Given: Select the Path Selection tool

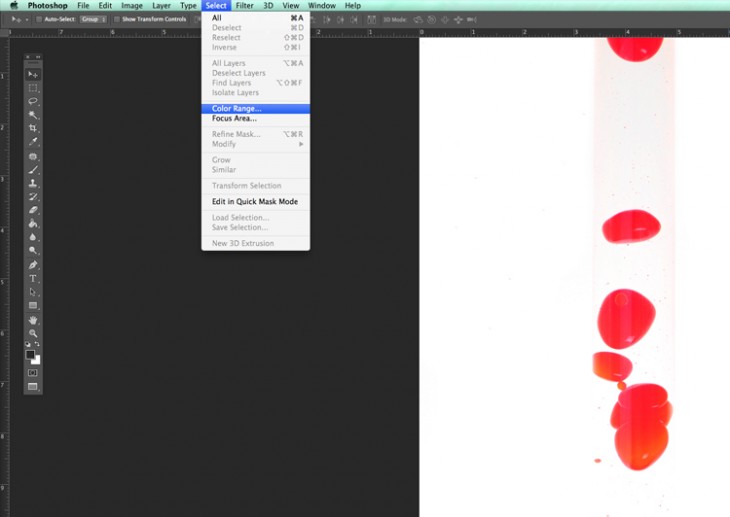Looking at the screenshot, I should click(33, 292).
